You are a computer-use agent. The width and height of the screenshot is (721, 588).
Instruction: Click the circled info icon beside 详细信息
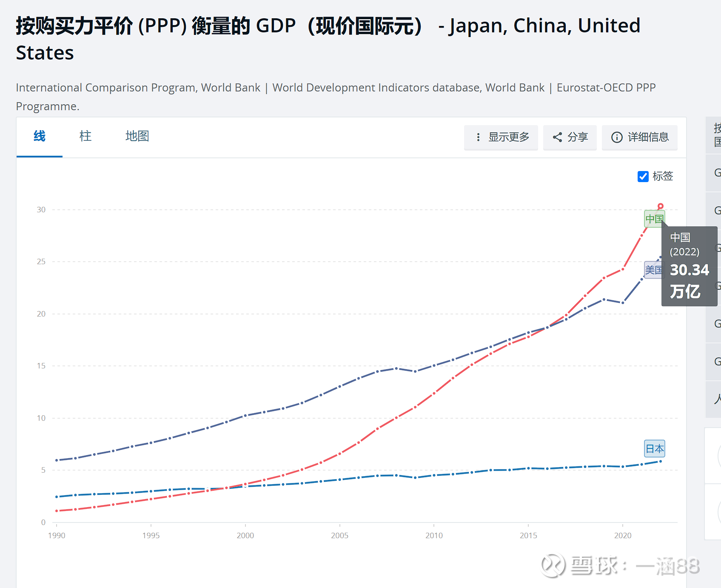click(x=616, y=137)
